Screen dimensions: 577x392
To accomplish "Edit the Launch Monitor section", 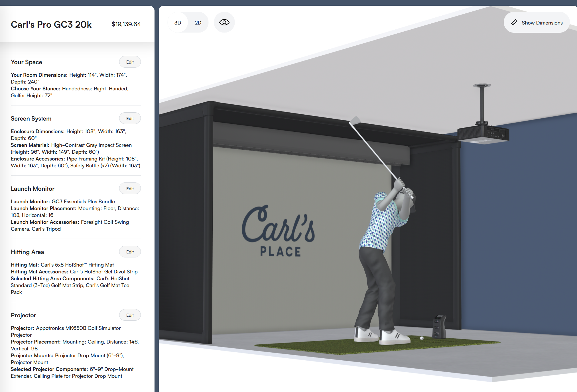I will (x=130, y=188).
